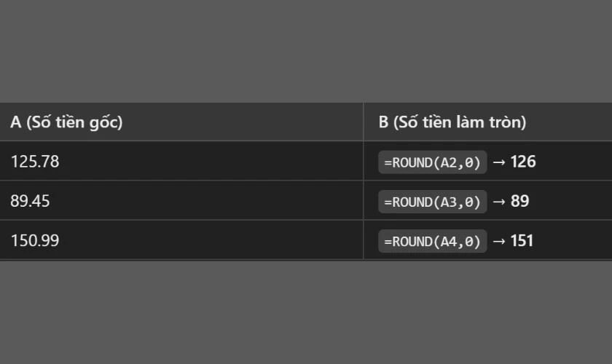This screenshot has width=612, height=364.
Task: Click the arrow next to 151
Action: click(x=499, y=240)
